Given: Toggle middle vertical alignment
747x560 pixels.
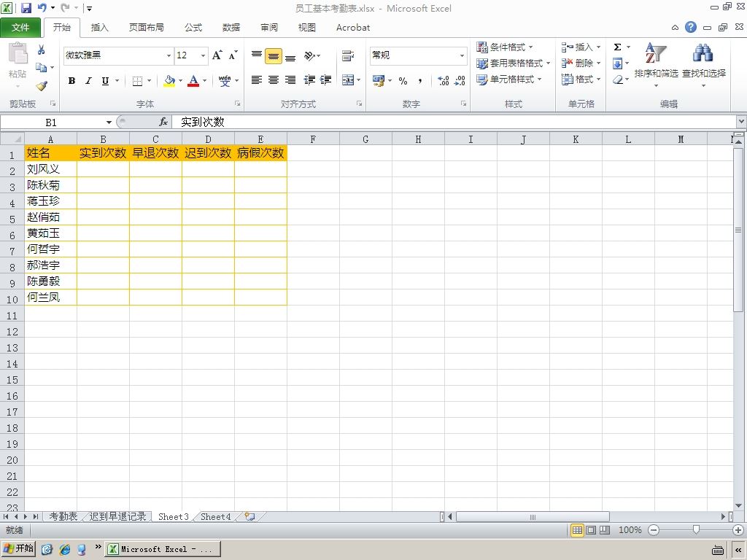Looking at the screenshot, I should (274, 55).
